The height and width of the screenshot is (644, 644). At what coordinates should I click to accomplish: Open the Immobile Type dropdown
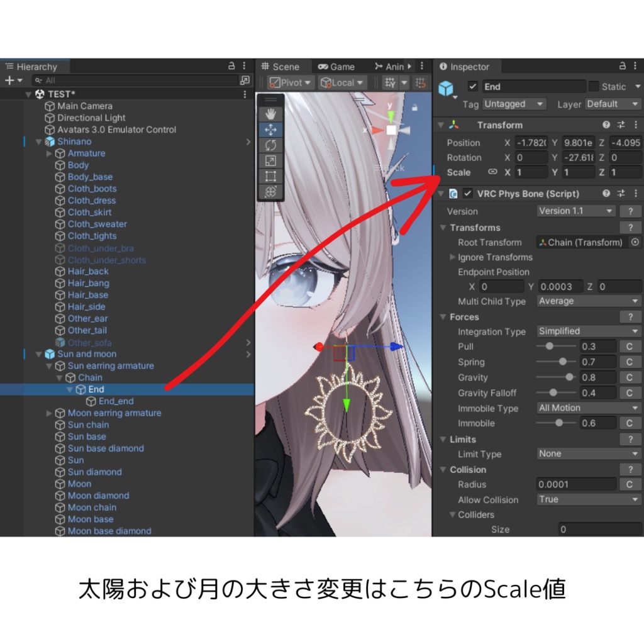(589, 408)
